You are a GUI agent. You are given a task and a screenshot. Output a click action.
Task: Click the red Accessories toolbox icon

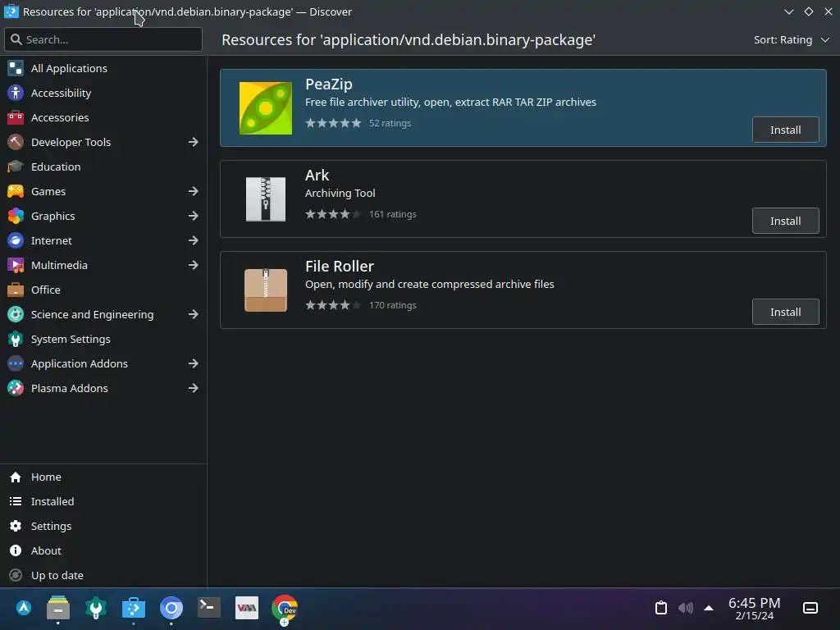click(16, 117)
